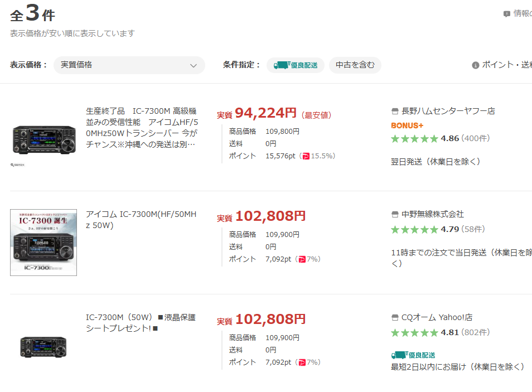The image size is (532, 392).
Task: Toggle the 中古を含む filter chip
Action: point(355,65)
